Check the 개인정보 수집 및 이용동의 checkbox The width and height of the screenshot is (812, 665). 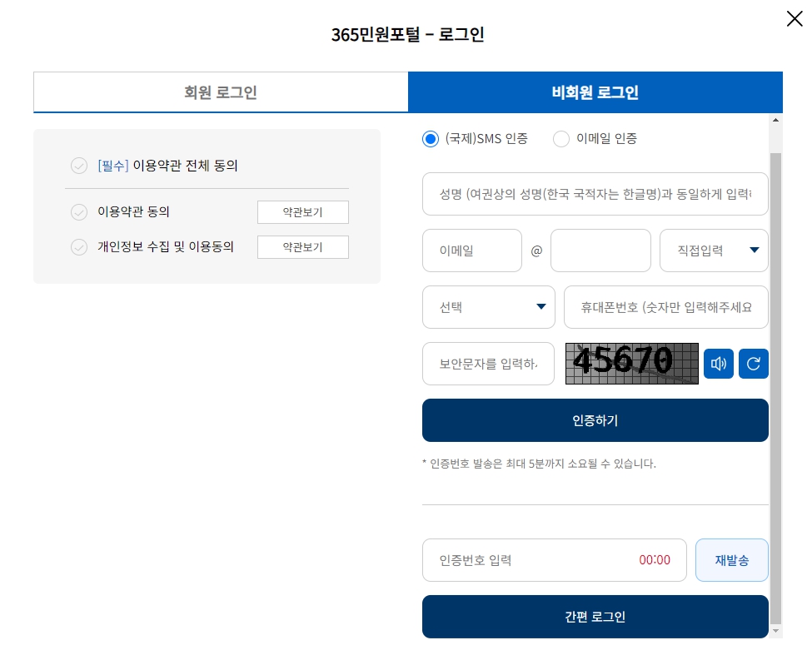79,247
